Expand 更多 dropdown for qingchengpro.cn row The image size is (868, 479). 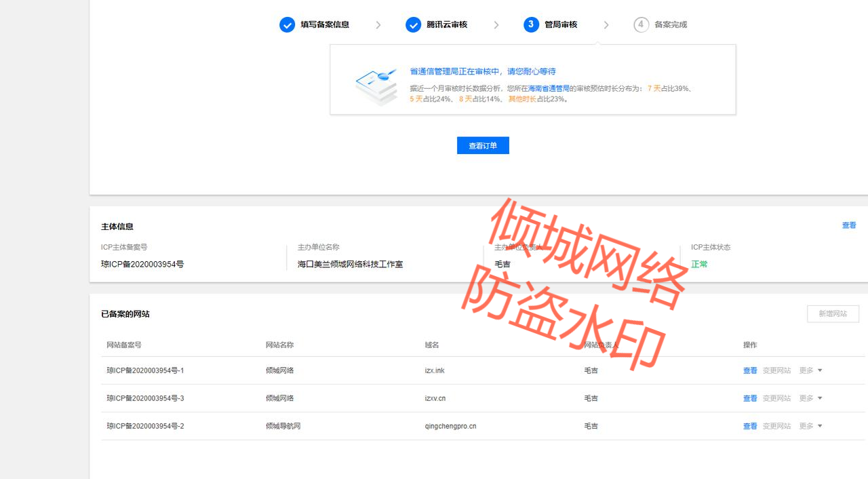click(810, 427)
